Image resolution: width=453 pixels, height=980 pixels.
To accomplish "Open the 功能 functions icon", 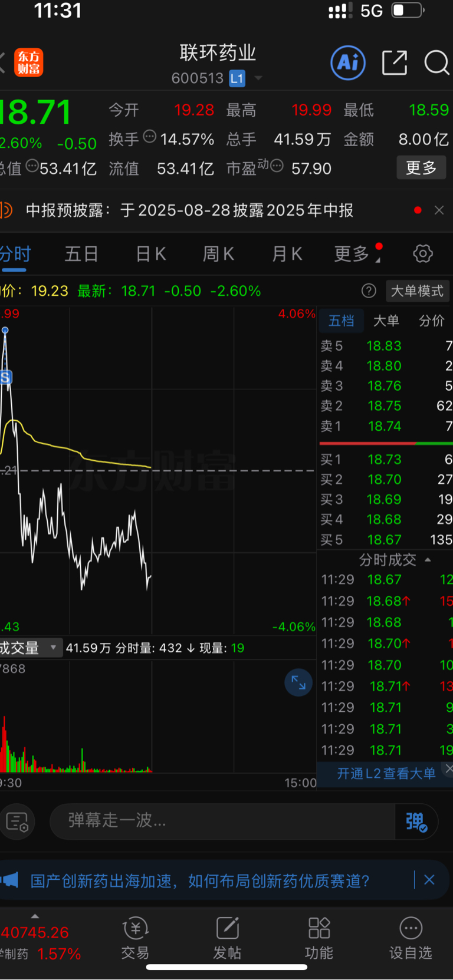I will point(319,939).
